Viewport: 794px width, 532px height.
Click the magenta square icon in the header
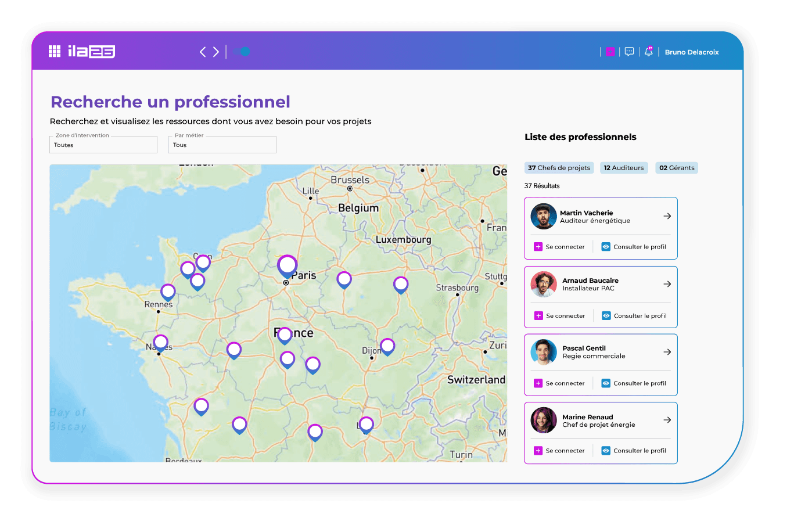610,52
